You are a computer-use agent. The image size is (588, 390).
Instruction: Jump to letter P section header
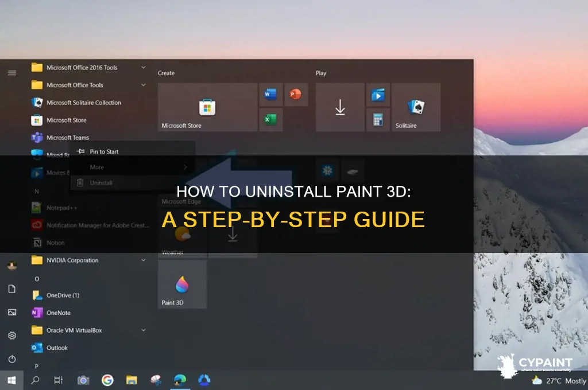coord(37,366)
